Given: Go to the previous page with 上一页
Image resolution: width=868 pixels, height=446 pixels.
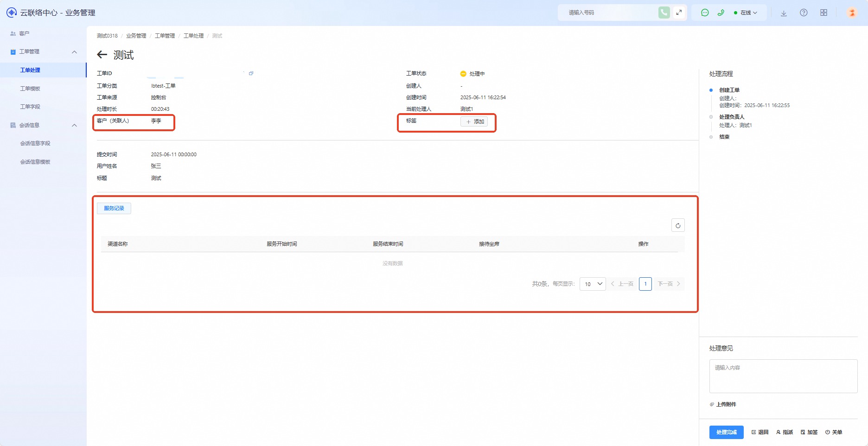Looking at the screenshot, I should [622, 284].
